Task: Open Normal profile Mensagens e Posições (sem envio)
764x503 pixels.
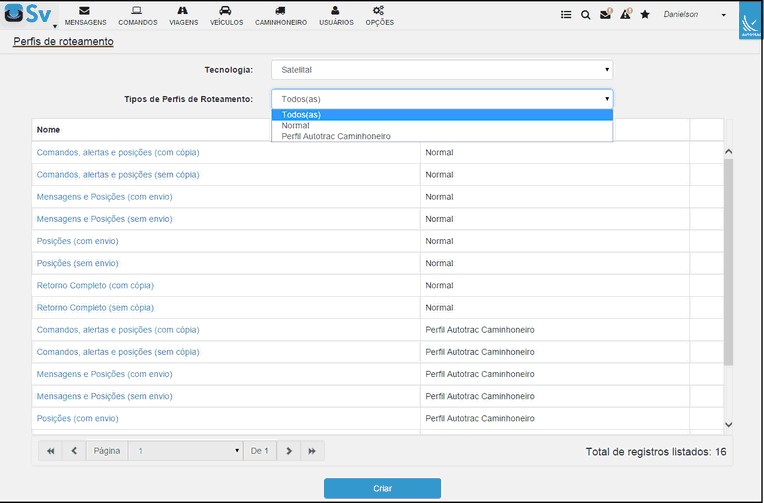Action: (x=104, y=219)
